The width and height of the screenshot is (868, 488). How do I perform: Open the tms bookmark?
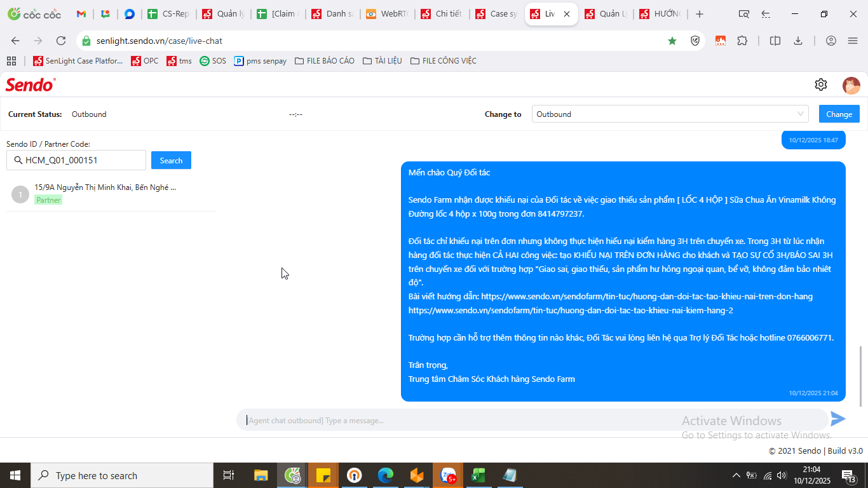coord(179,61)
